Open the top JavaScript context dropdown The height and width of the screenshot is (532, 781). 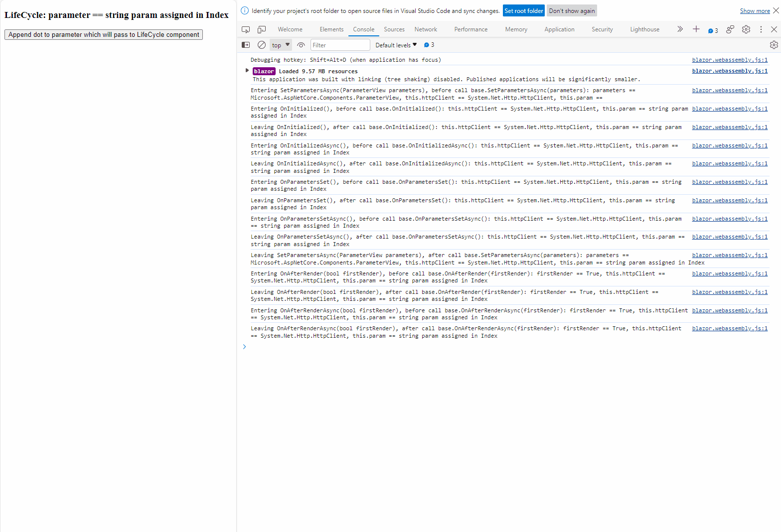tap(281, 45)
